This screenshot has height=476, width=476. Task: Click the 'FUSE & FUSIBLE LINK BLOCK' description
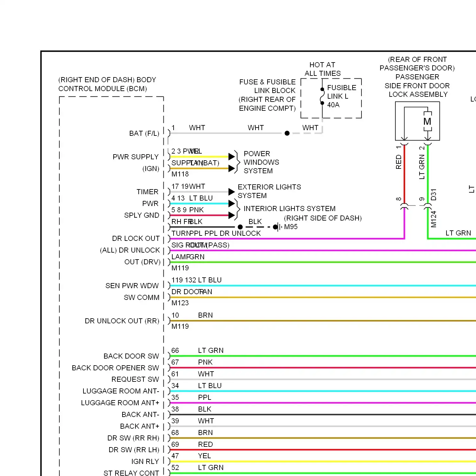click(x=267, y=95)
